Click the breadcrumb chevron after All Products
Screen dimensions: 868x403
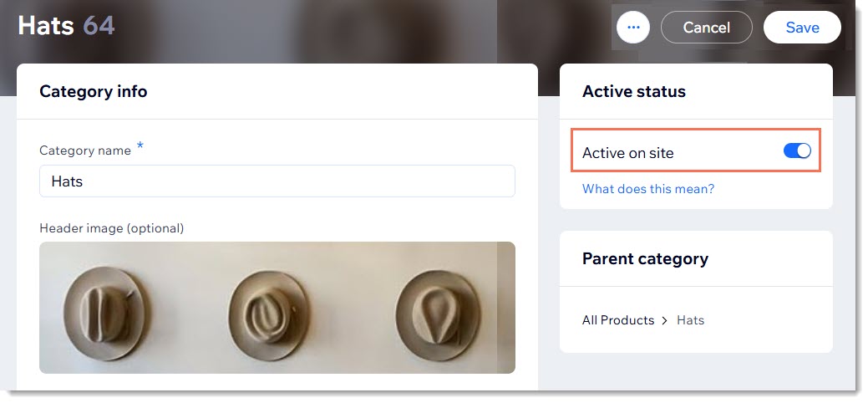coord(665,320)
